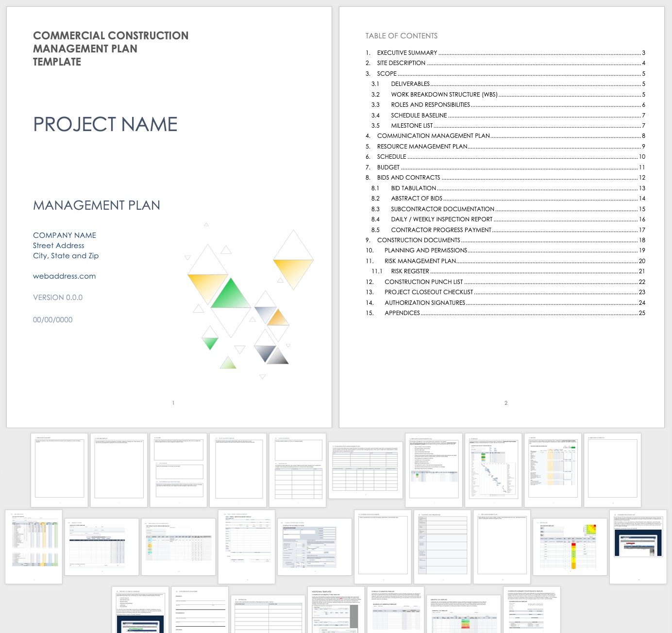The width and height of the screenshot is (672, 633).
Task: Click 'RESOURCE MANAGEMENT PLAN' contents entry
Action: tap(505, 147)
